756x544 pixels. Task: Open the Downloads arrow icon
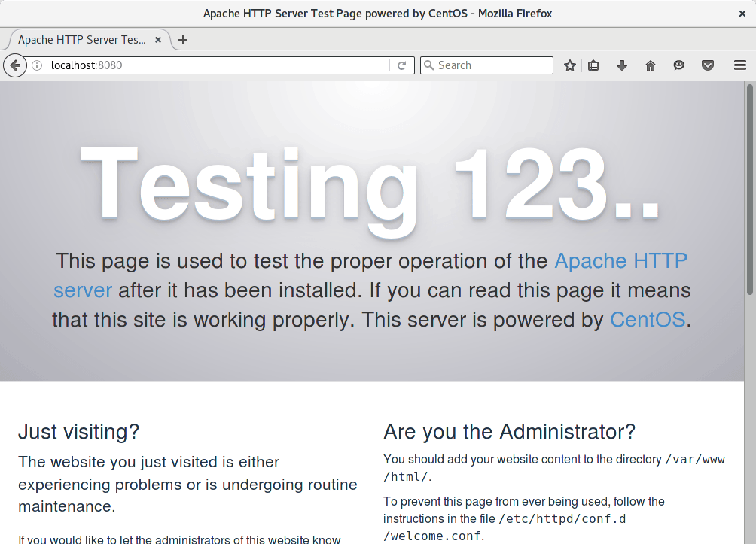coord(622,65)
